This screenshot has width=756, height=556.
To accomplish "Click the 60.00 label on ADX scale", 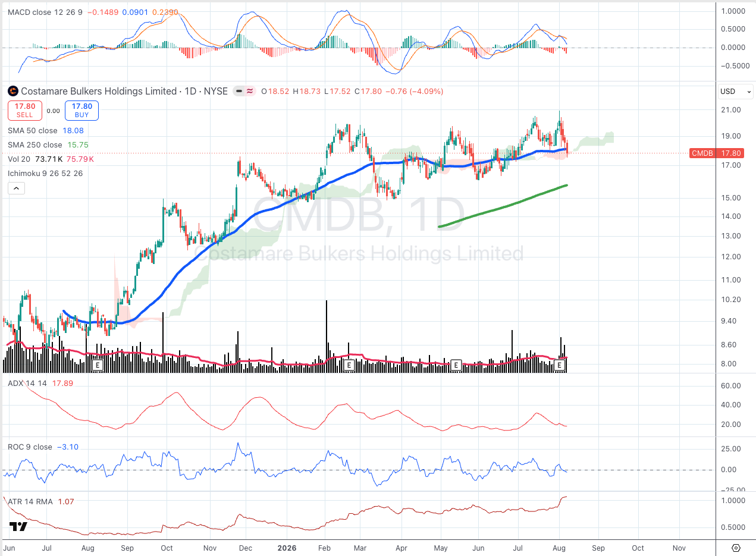I will [730, 386].
